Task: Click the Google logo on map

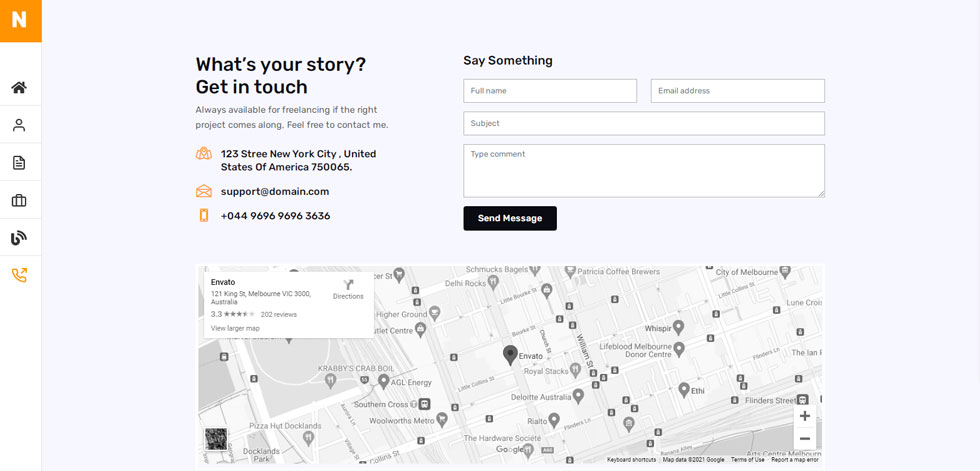Action: click(x=509, y=449)
